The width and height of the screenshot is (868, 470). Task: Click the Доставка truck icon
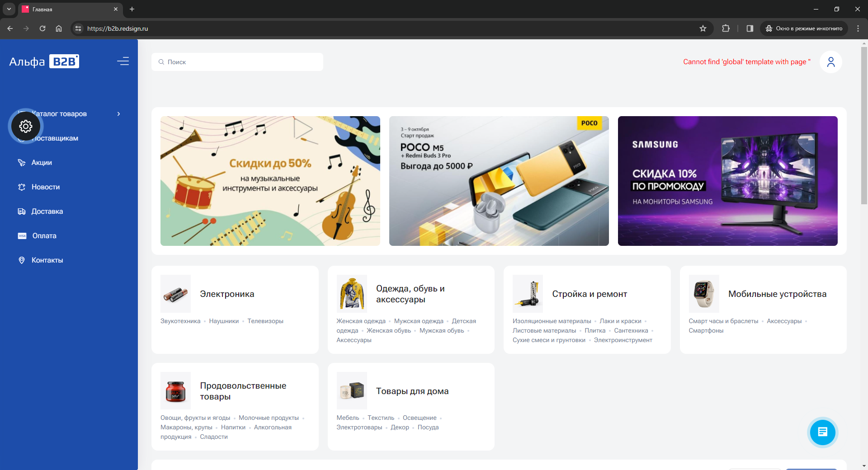pyautogui.click(x=22, y=211)
